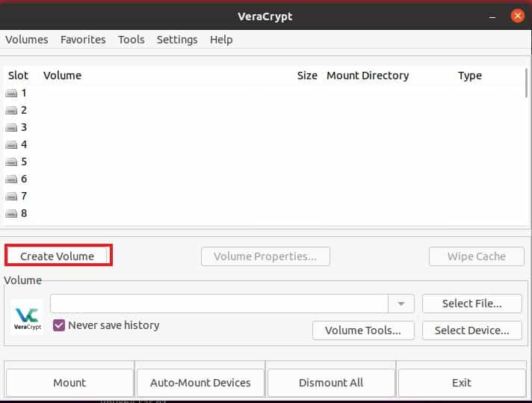Image resolution: width=532 pixels, height=403 pixels.
Task: Select the slot 2 drive icon
Action: [11, 111]
